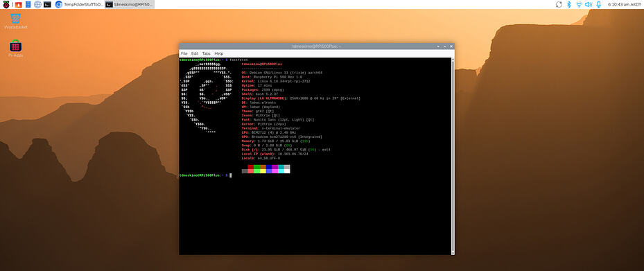Maximize the terminal window
The height and width of the screenshot is (271, 644).
point(444,46)
